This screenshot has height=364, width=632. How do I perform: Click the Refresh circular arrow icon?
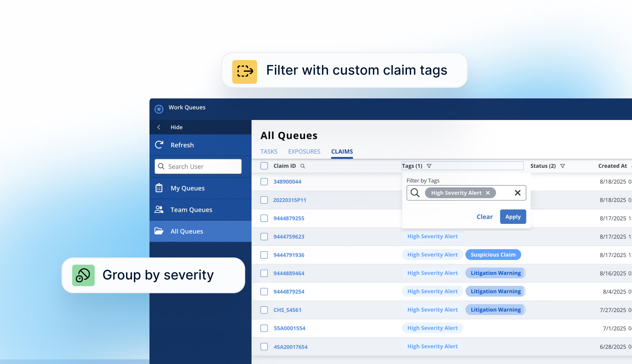tap(159, 145)
